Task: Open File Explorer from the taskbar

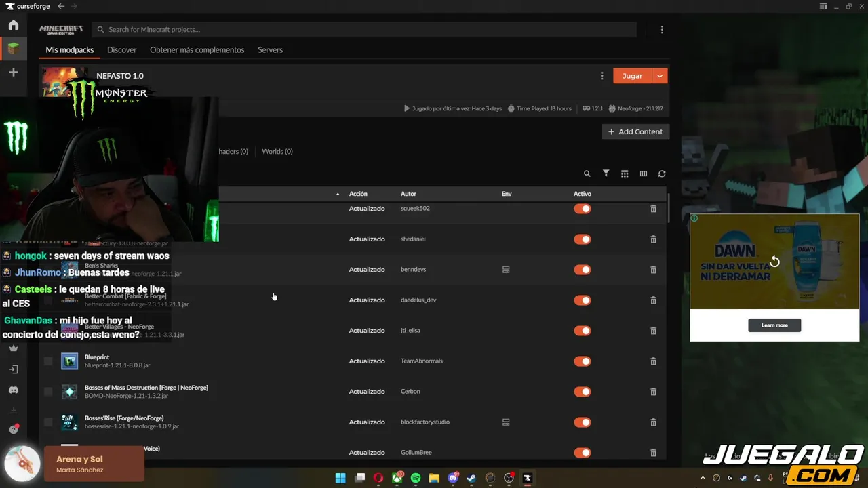Action: (434, 478)
